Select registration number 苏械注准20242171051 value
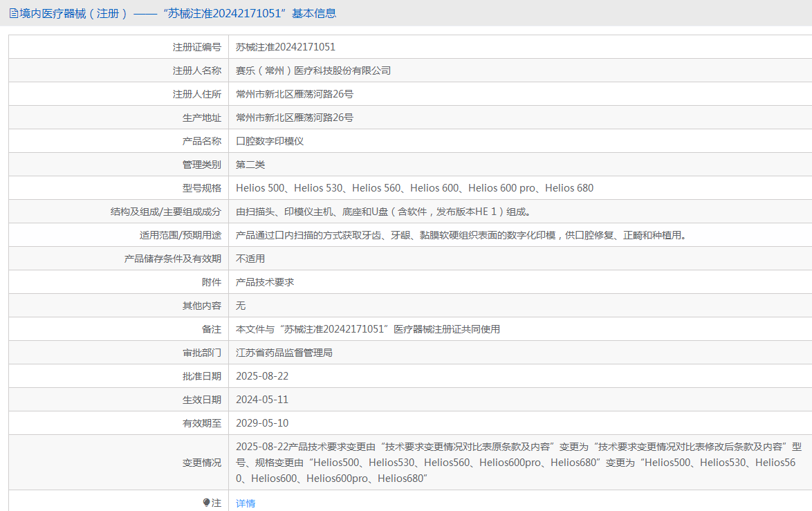This screenshot has height=511, width=812. 286,47
